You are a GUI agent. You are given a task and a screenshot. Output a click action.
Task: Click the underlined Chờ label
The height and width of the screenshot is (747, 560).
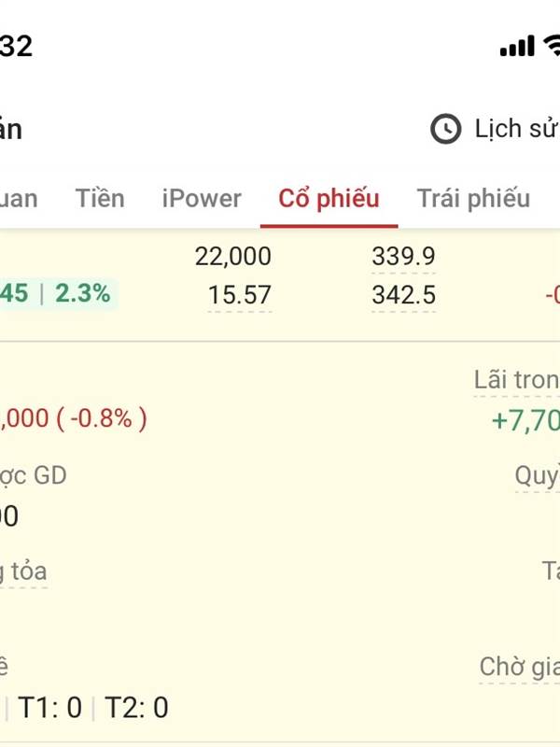pos(519,667)
